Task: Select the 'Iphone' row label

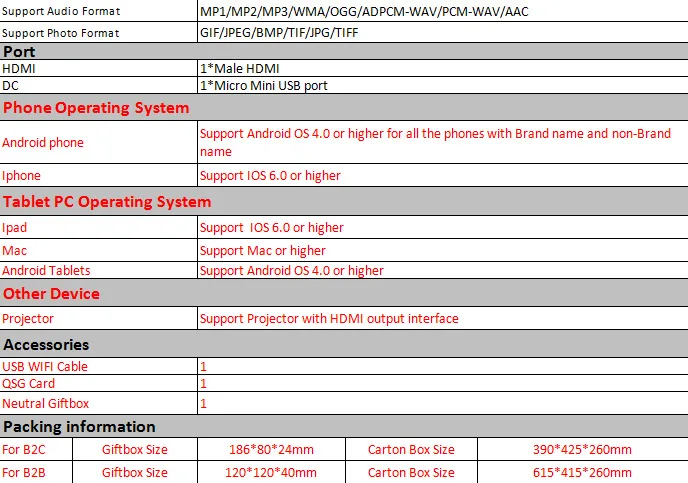Action: [x=21, y=175]
